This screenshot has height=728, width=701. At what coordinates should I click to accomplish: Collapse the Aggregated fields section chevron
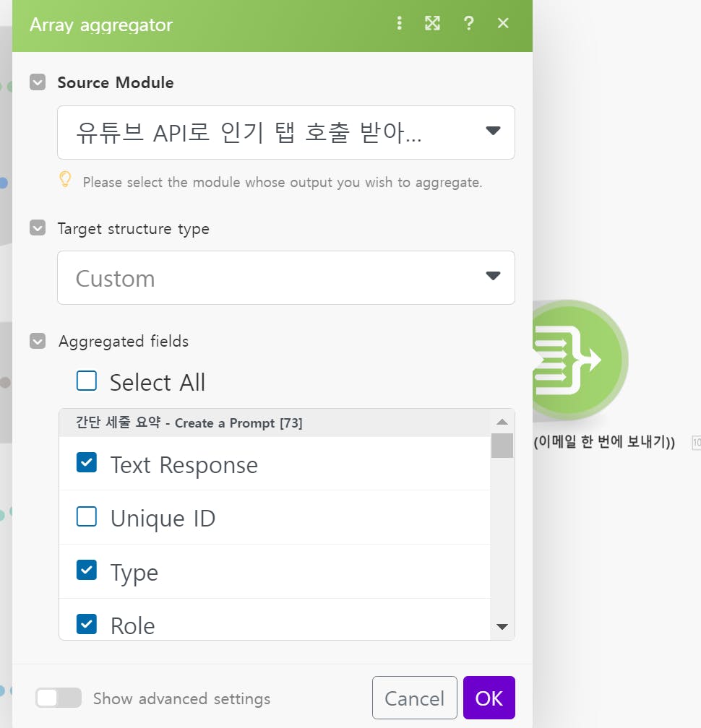[38, 341]
